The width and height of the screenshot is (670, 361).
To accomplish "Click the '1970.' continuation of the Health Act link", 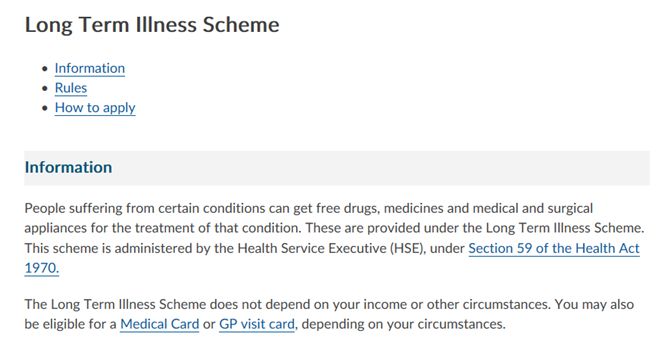I will [41, 268].
